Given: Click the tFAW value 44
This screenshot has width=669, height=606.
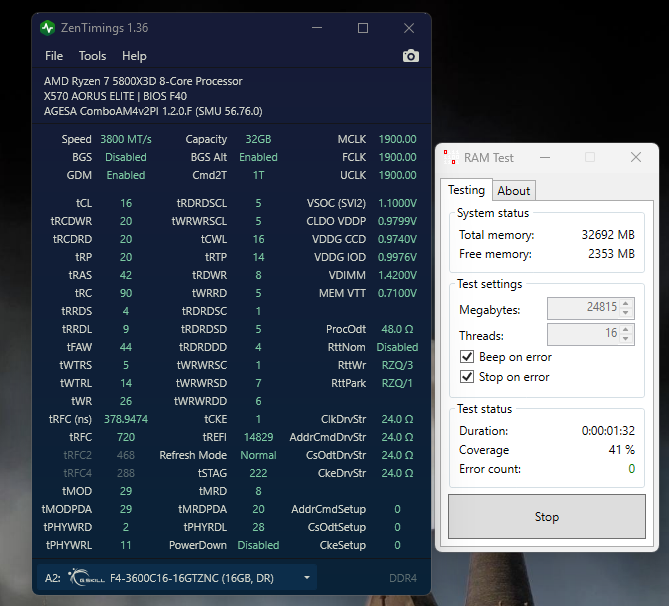Looking at the screenshot, I should (126, 347).
